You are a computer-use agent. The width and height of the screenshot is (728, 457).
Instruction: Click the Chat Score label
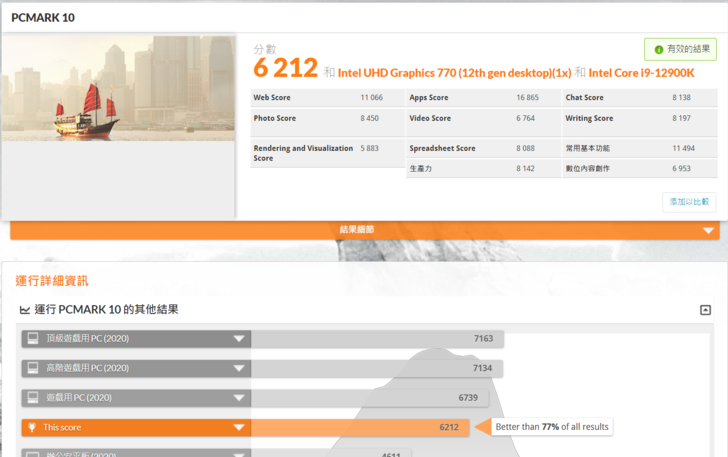584,98
